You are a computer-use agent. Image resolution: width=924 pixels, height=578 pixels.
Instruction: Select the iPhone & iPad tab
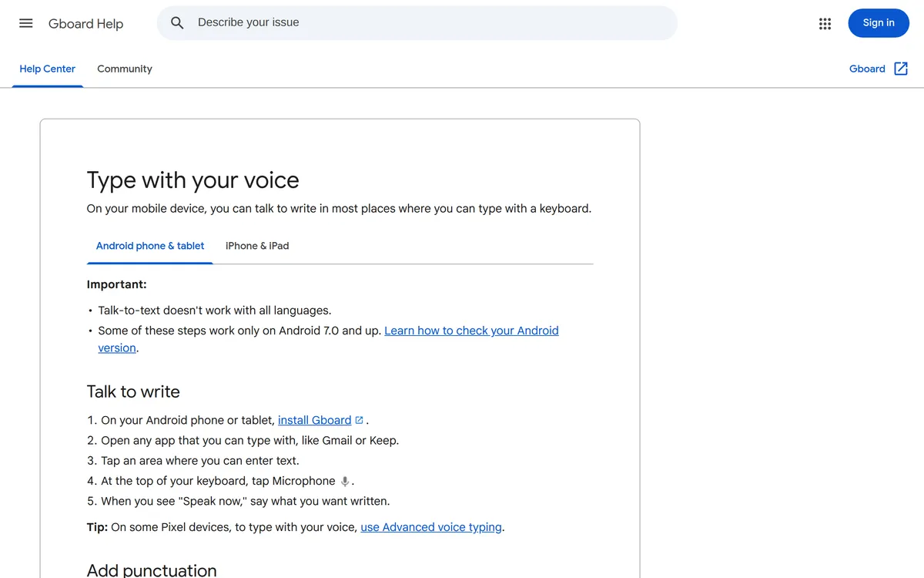pos(257,246)
